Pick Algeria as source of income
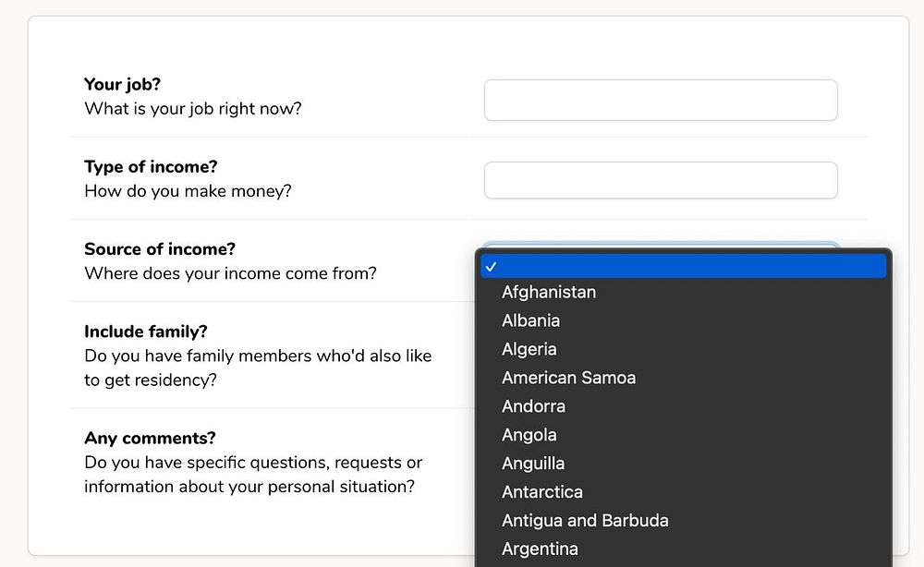This screenshot has height=567, width=924. [x=529, y=349]
